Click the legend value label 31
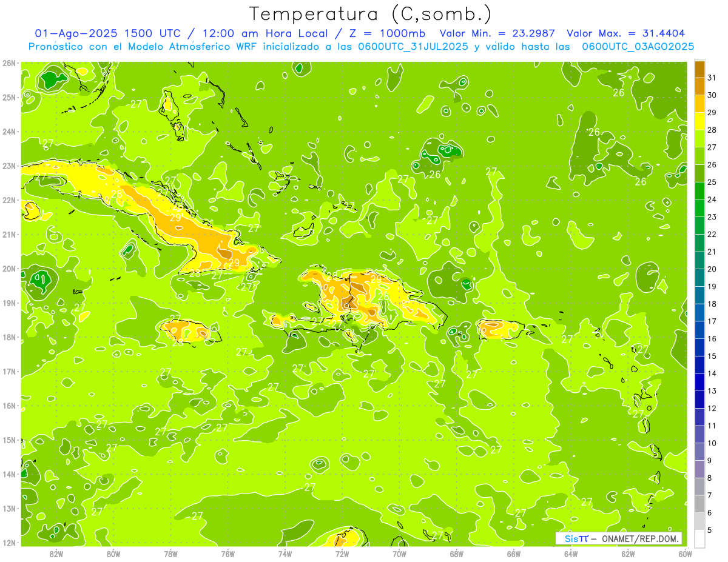 pyautogui.click(x=712, y=78)
